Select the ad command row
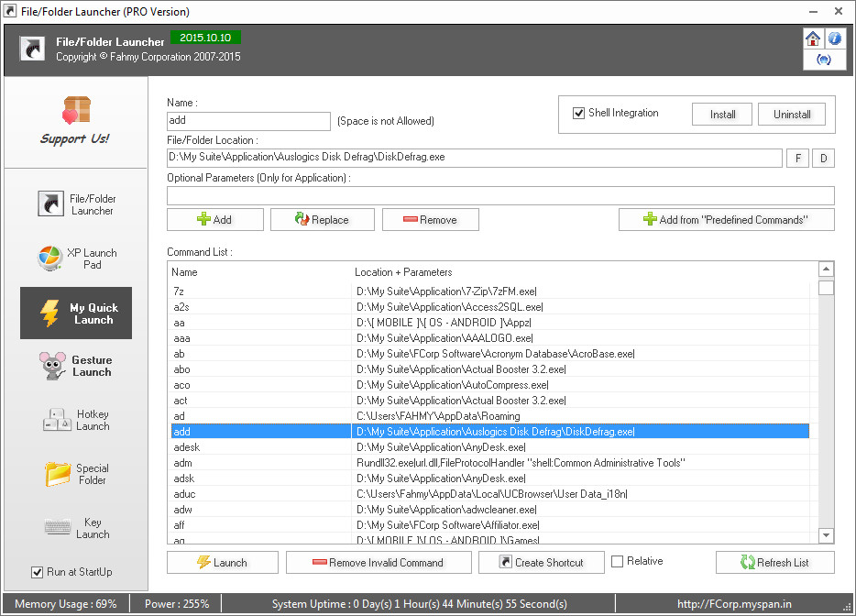 (489, 416)
